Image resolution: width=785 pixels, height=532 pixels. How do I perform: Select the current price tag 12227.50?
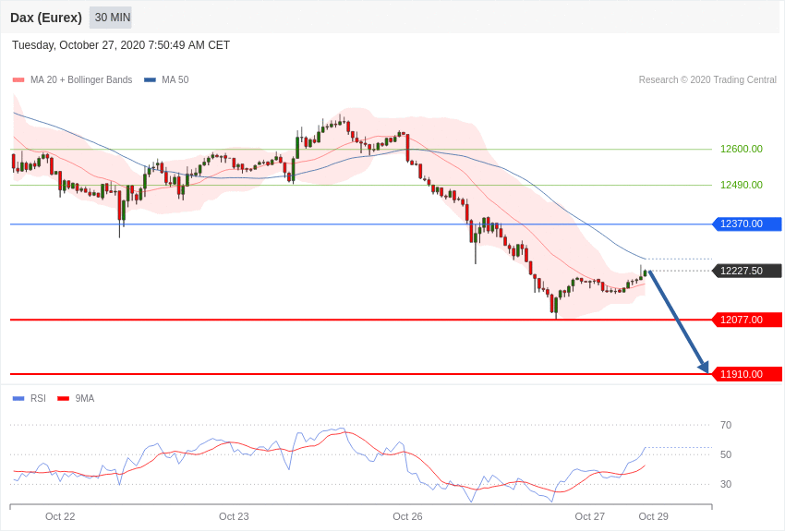tap(747, 271)
